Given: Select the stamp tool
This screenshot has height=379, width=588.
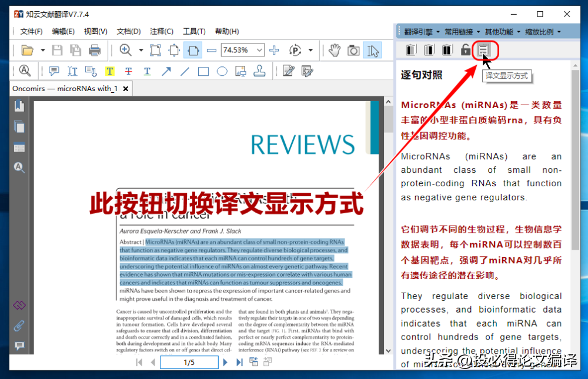Looking at the screenshot, I should pos(259,71).
